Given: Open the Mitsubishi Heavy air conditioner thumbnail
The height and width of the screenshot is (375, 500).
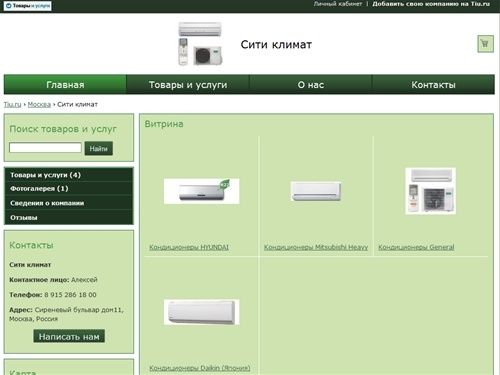Looking at the screenshot, I should [x=316, y=191].
